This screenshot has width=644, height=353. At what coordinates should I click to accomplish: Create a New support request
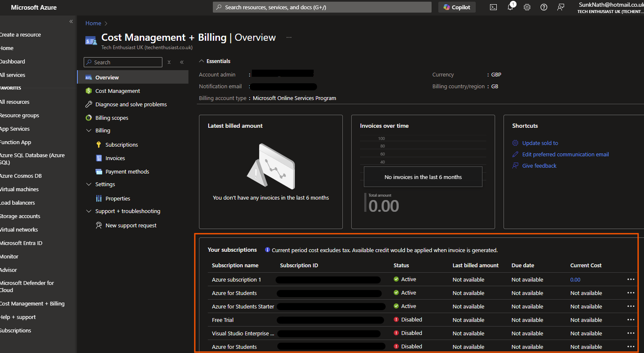(131, 225)
